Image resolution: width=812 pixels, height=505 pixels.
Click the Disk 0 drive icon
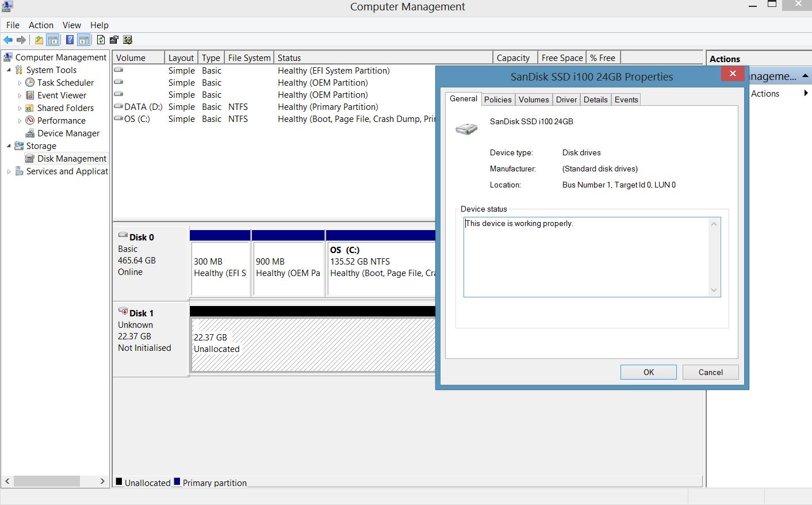pos(123,235)
